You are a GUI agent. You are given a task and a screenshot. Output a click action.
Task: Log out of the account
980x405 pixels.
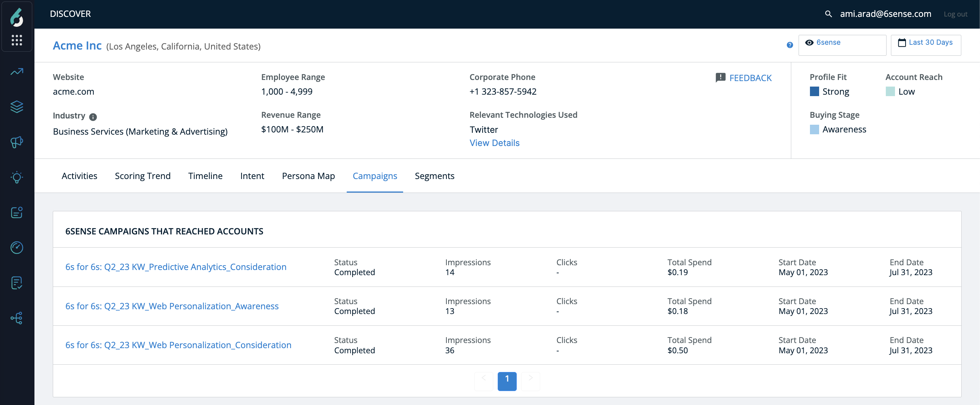(x=955, y=14)
